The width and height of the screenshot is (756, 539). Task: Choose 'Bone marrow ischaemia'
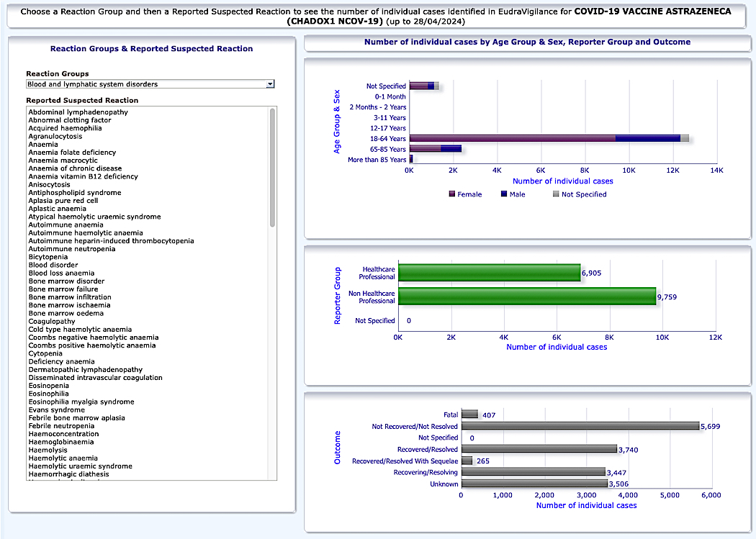(x=69, y=305)
